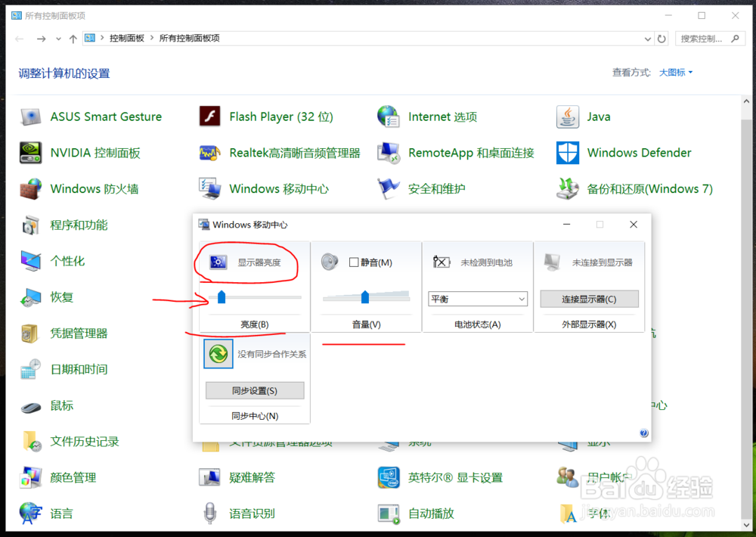Open 安全和维护 flag icon
Viewport: 756px width, 537px height.
click(388, 189)
